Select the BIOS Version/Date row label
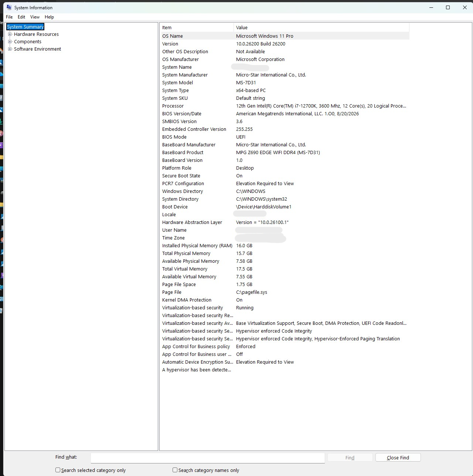473x476 pixels. (182, 114)
